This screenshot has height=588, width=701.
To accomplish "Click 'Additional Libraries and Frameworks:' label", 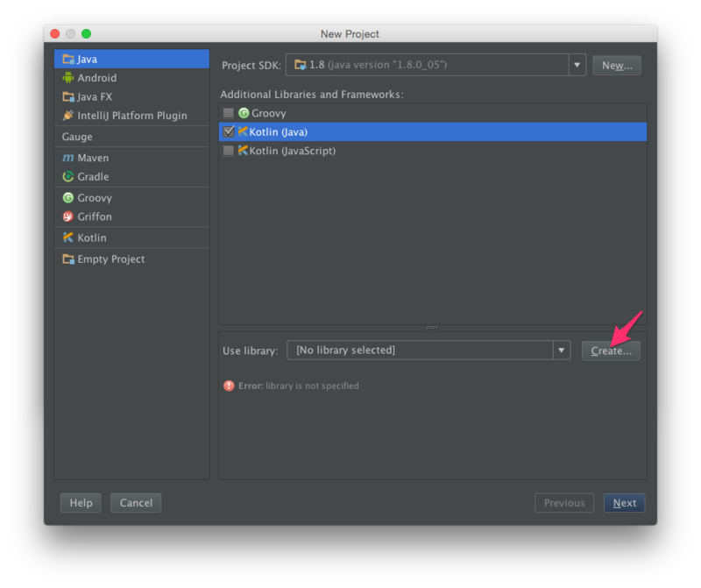I will click(x=312, y=95).
